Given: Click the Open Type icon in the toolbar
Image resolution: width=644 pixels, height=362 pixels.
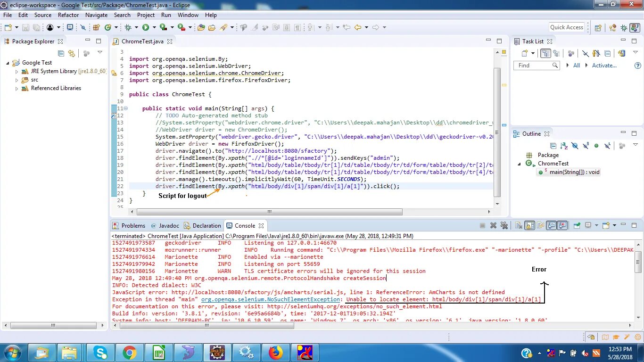Looking at the screenshot, I should [x=201, y=27].
